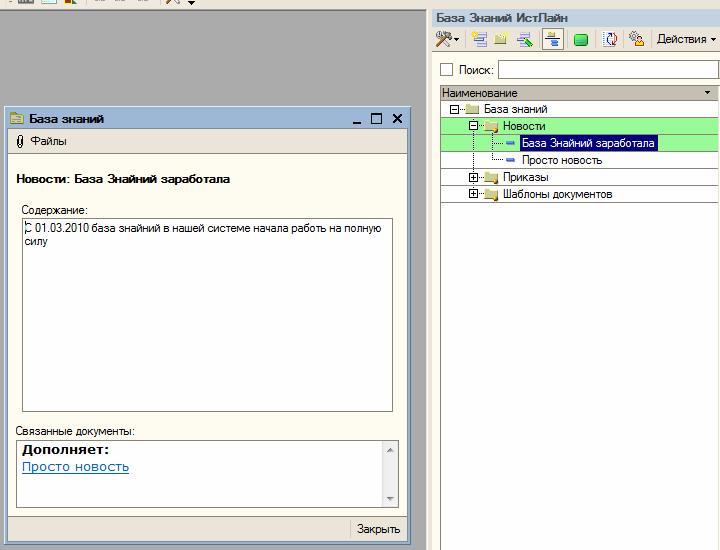Click the Приказы folder icon
Image resolution: width=720 pixels, height=550 pixels.
(x=491, y=177)
